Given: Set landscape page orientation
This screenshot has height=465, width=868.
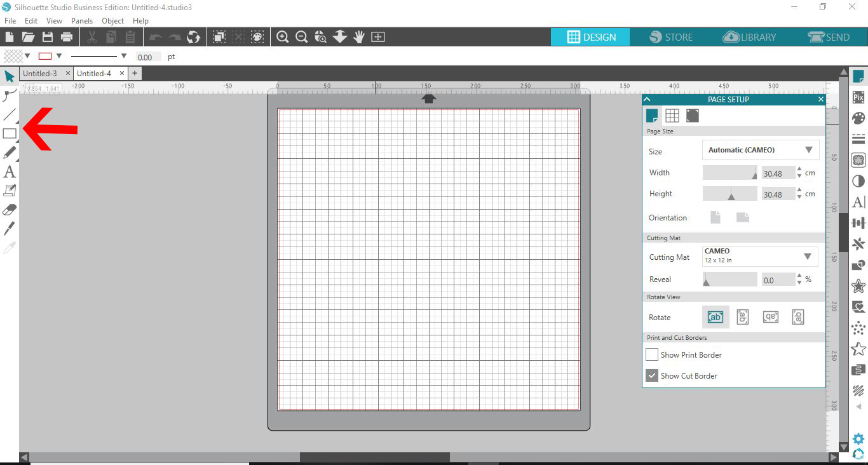Looking at the screenshot, I should click(x=743, y=217).
